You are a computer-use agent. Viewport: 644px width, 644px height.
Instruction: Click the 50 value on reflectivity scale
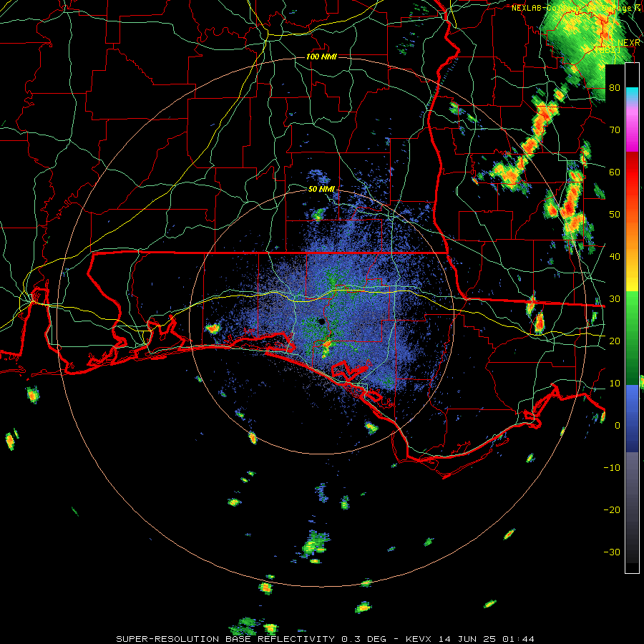tap(615, 215)
